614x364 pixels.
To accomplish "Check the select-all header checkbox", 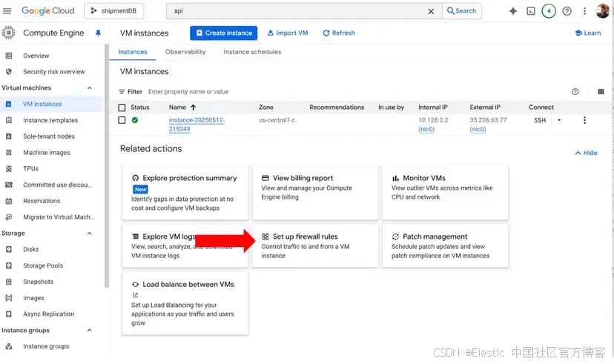I will tap(122, 107).
